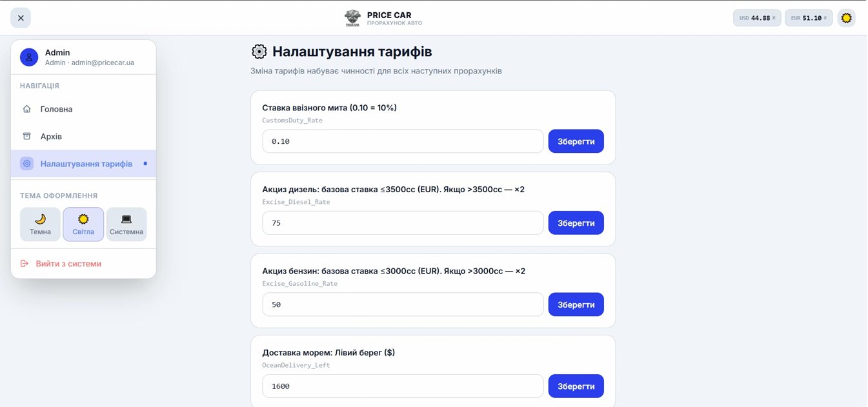The image size is (868, 407).
Task: Click the logout arrow icon
Action: click(x=25, y=264)
